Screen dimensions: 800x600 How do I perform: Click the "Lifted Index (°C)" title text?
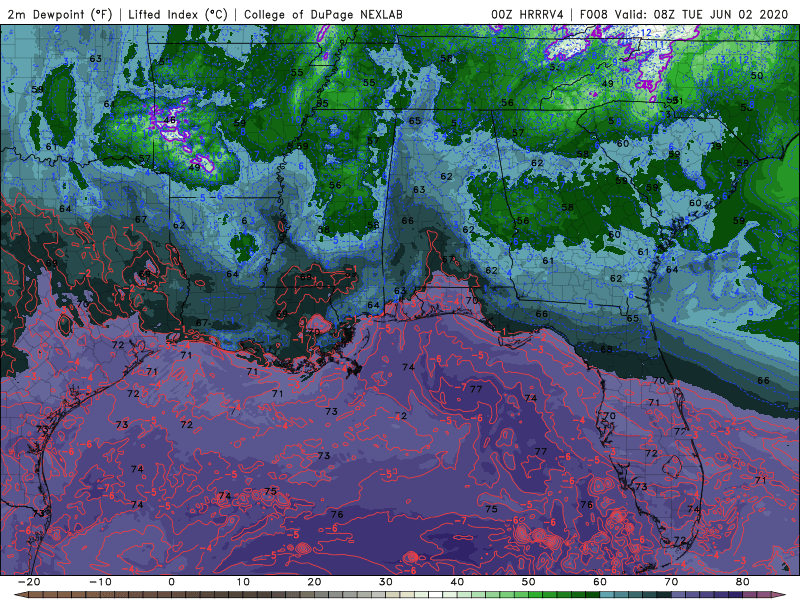pyautogui.click(x=178, y=15)
